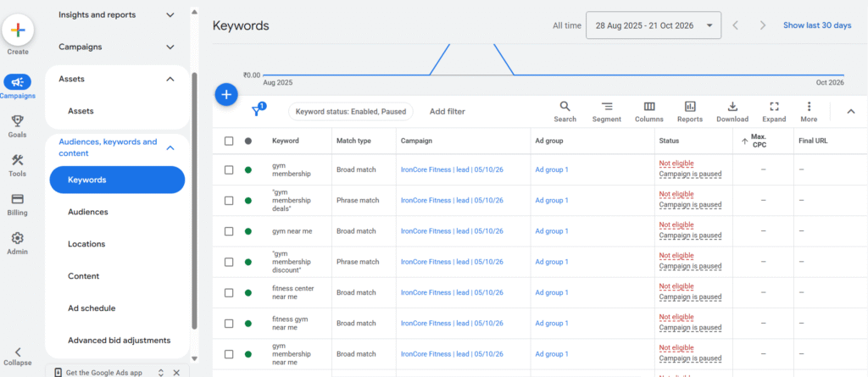Open Goals trophy icon
Image resolution: width=868 pixels, height=377 pixels.
coord(18,121)
